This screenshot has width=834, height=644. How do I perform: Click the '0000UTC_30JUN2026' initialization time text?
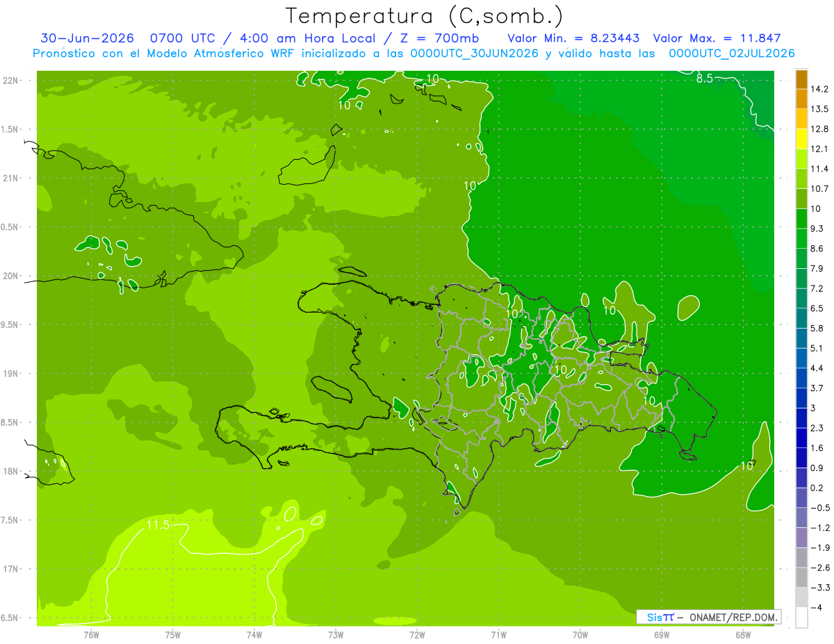(474, 53)
